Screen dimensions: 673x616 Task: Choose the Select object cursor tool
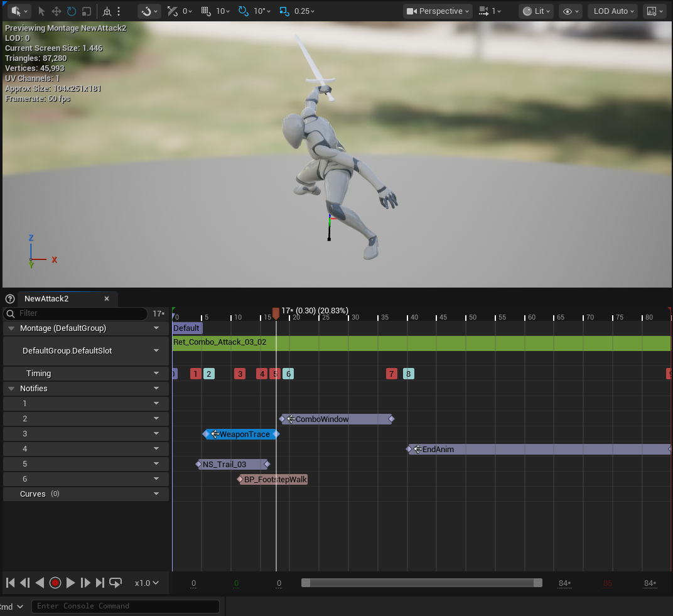41,11
